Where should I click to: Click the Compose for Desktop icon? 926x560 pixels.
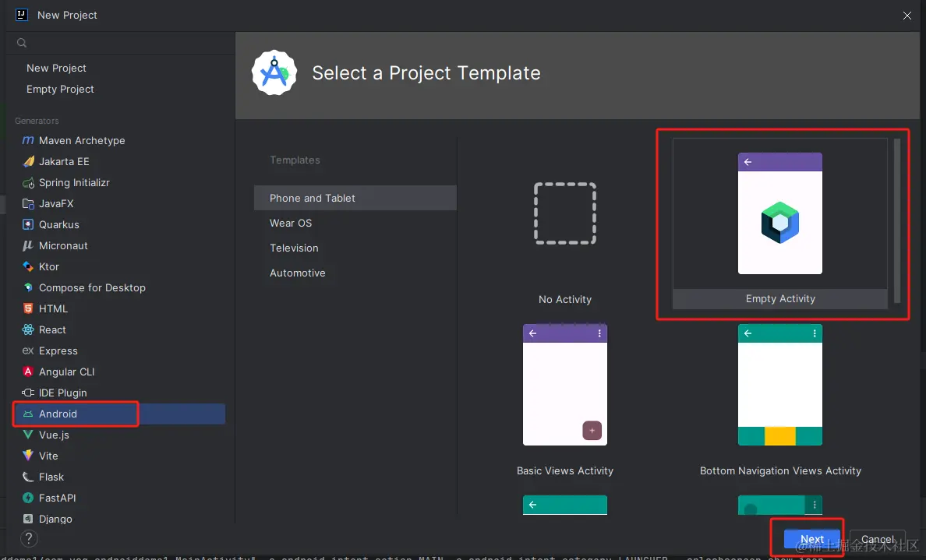coord(28,287)
